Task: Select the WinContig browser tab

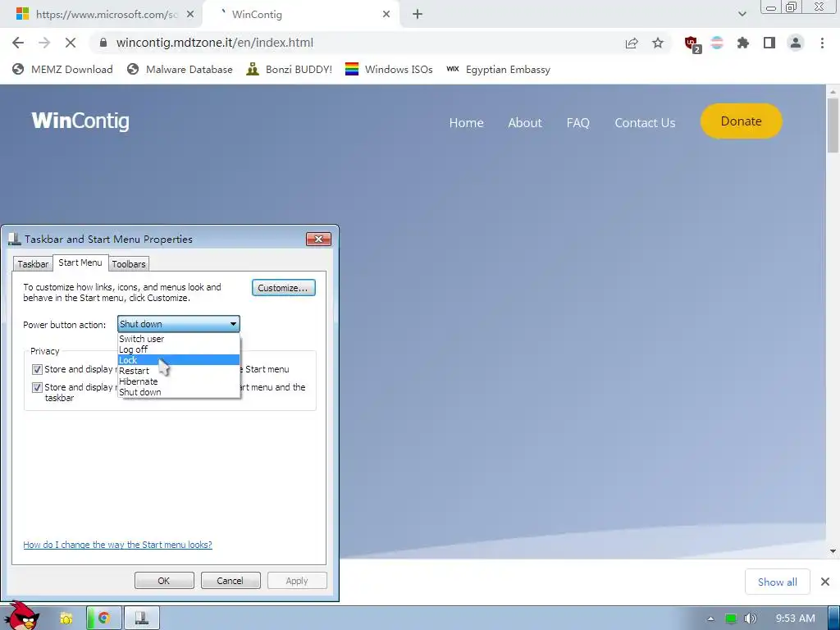Action: (x=300, y=15)
